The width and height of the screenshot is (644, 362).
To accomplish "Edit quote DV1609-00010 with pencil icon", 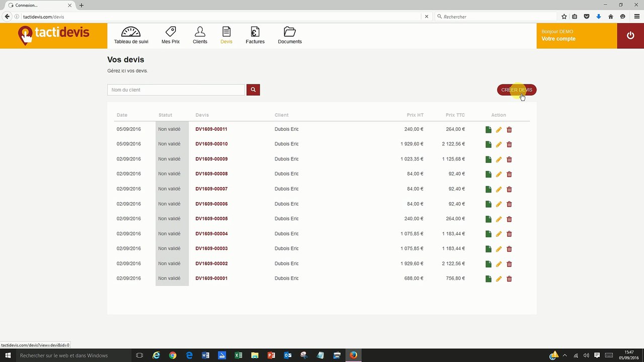I will pyautogui.click(x=499, y=144).
